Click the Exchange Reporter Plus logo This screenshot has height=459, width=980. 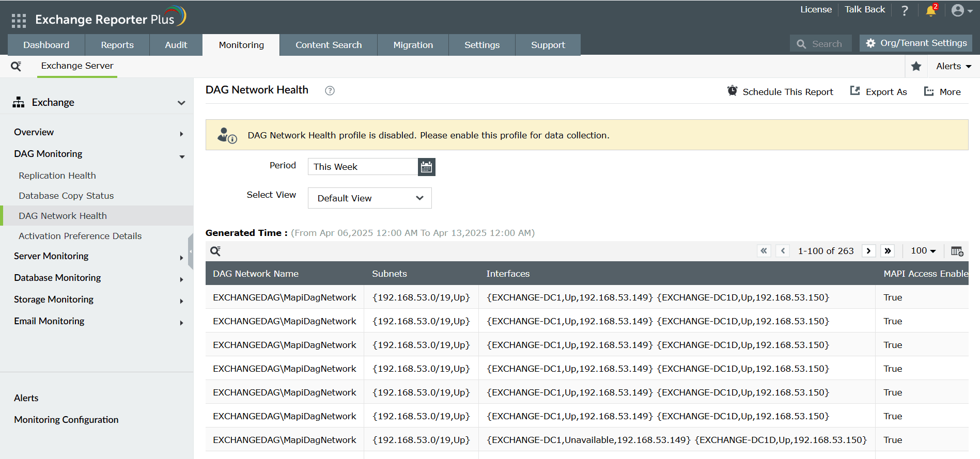point(110,17)
